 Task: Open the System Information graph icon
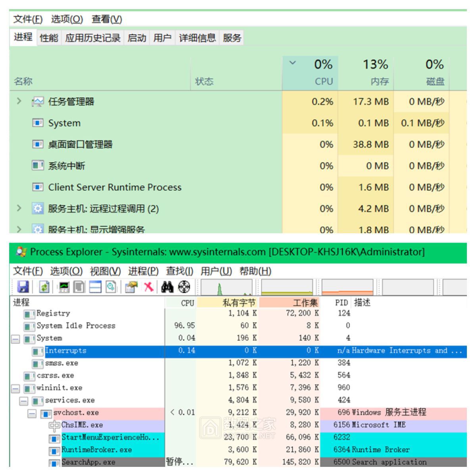pos(63,287)
